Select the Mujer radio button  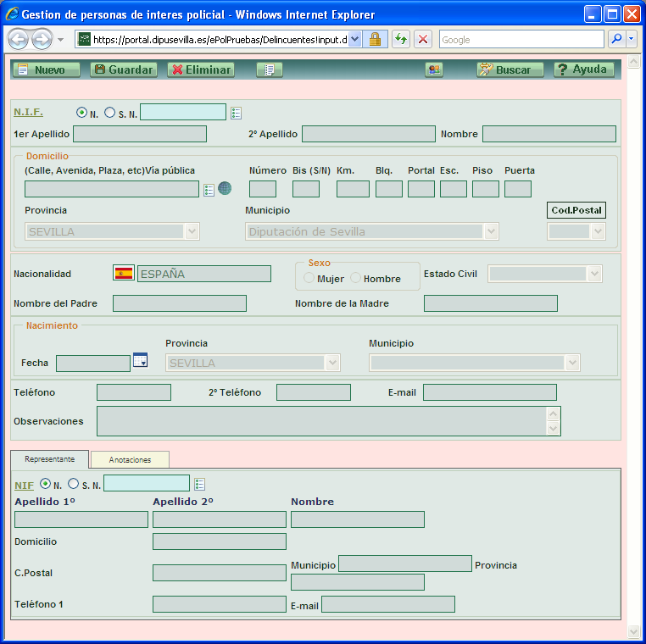coord(309,279)
